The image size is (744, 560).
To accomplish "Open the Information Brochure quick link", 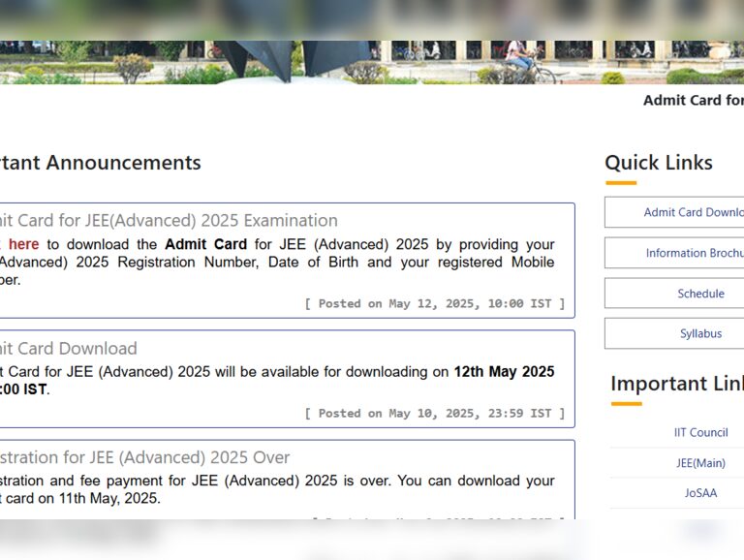I will [x=674, y=253].
